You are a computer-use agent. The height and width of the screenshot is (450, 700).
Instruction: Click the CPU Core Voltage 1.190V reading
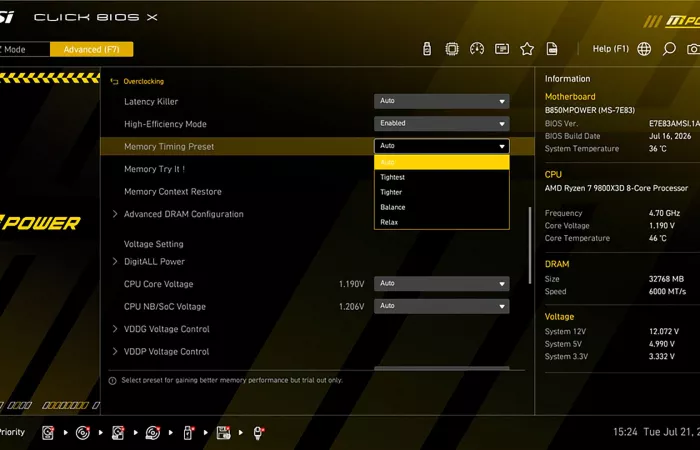click(x=351, y=284)
